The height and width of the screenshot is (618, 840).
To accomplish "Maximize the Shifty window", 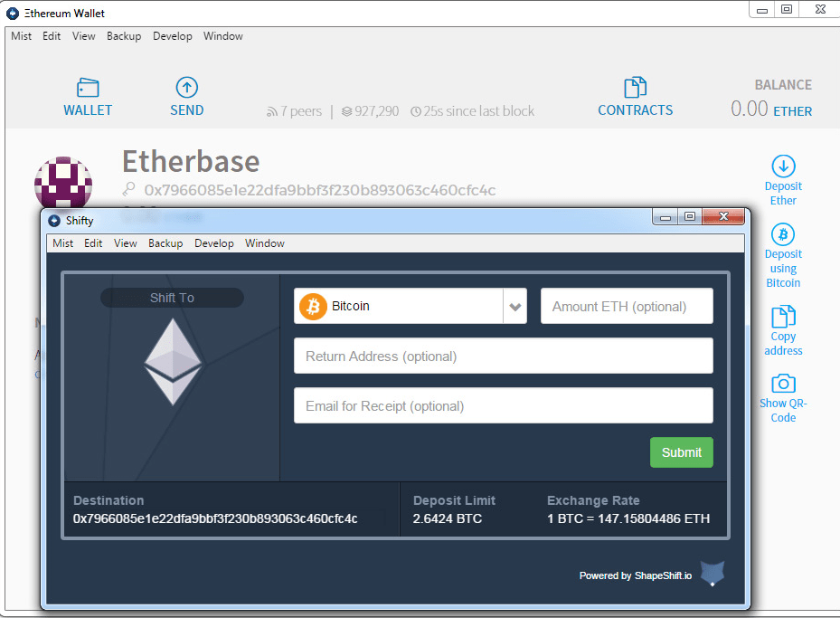I will coord(690,216).
